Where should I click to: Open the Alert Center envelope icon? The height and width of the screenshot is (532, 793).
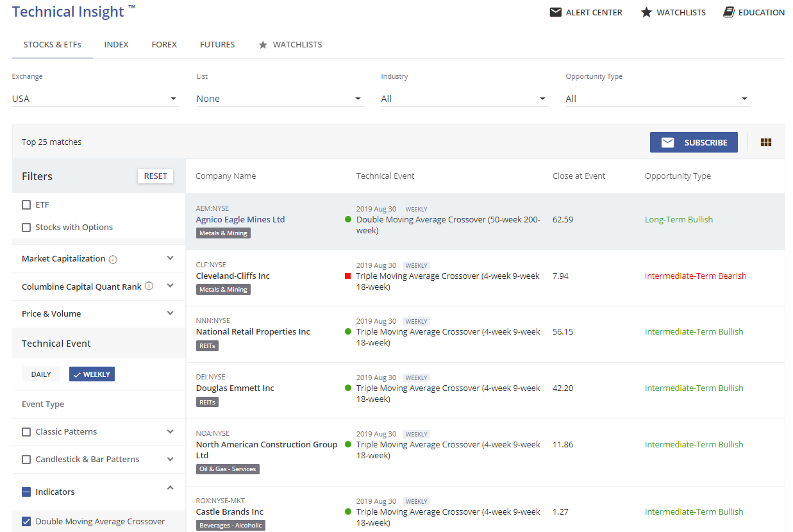(x=556, y=12)
